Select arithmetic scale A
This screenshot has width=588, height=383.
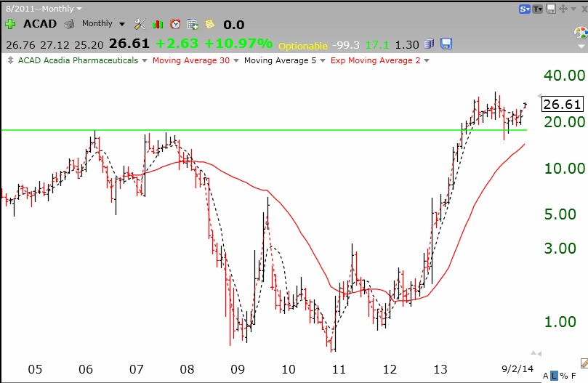click(x=545, y=376)
